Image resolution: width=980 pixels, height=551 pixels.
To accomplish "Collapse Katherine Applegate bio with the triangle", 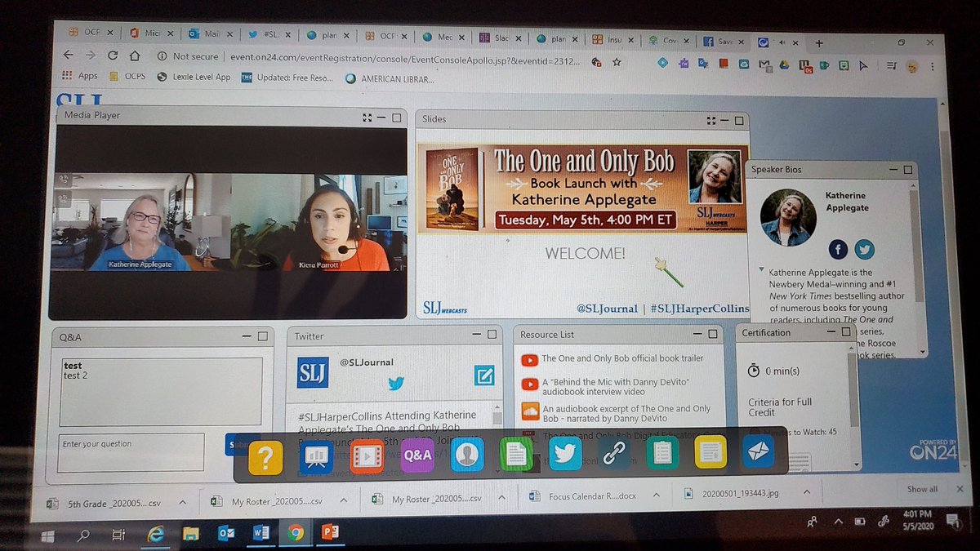I will pyautogui.click(x=761, y=270).
